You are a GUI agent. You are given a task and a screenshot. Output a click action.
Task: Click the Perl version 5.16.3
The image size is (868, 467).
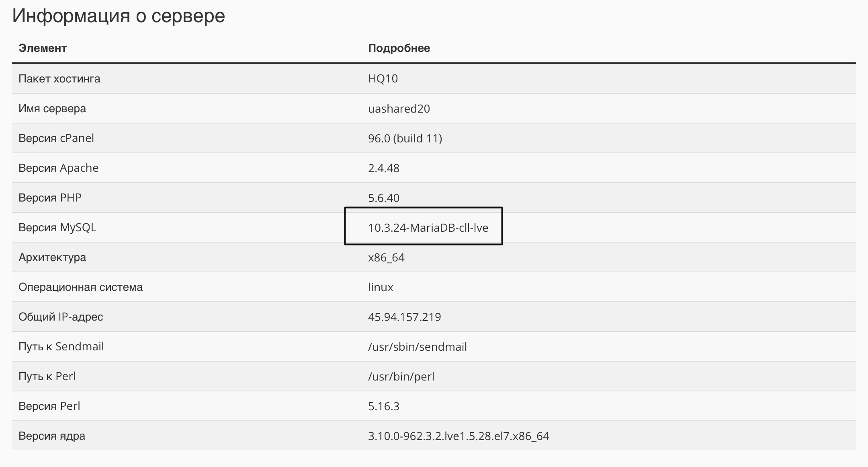[x=384, y=406]
